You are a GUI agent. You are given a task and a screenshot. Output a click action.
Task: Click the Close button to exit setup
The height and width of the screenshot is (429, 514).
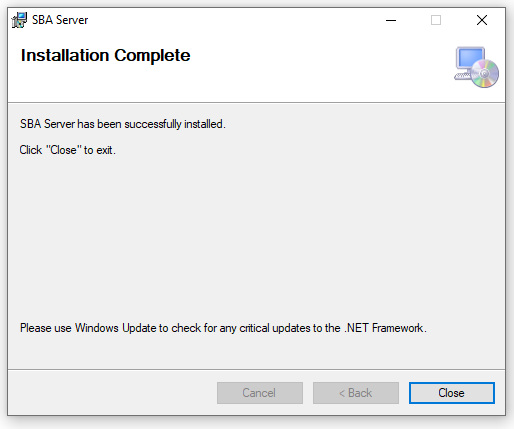452,393
